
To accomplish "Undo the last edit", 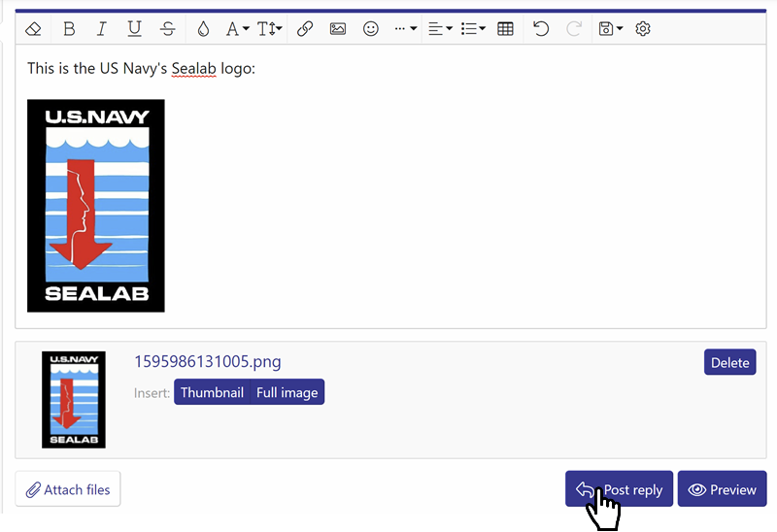I will (541, 29).
